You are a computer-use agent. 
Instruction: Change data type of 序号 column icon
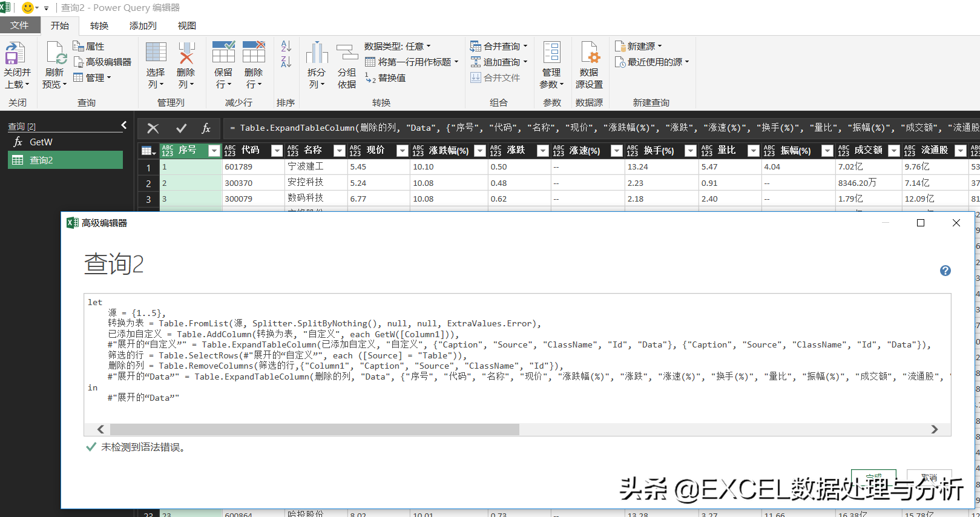[x=168, y=151]
